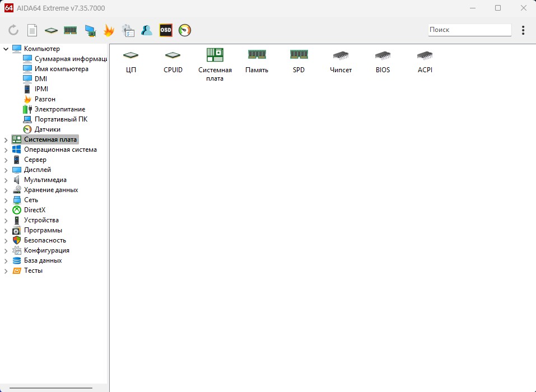This screenshot has height=392, width=536.
Task: Click the tree panel horizontal scrollbar
Action: (51, 388)
